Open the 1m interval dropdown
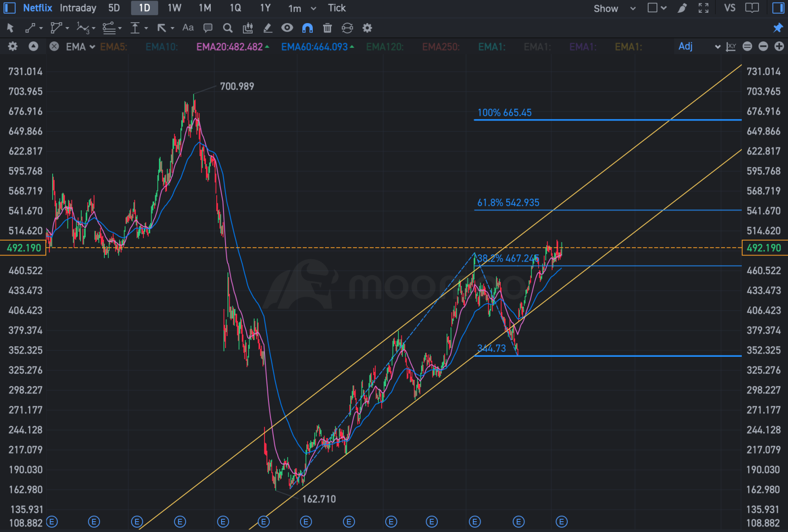The image size is (788, 532). point(302,8)
